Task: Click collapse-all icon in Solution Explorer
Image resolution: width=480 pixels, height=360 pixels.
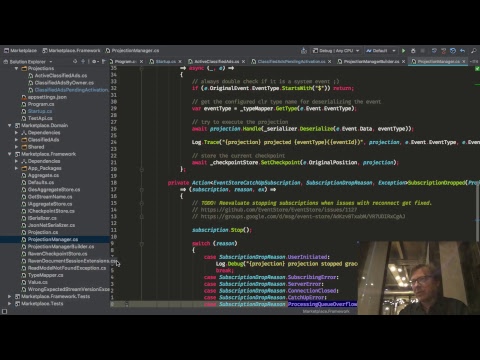Action: pyautogui.click(x=83, y=61)
